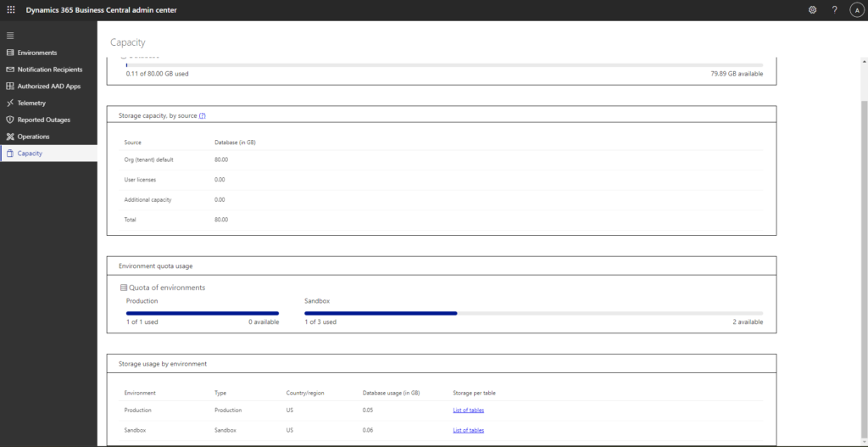
Task: Click the Capacity sidebar icon
Action: click(x=10, y=154)
